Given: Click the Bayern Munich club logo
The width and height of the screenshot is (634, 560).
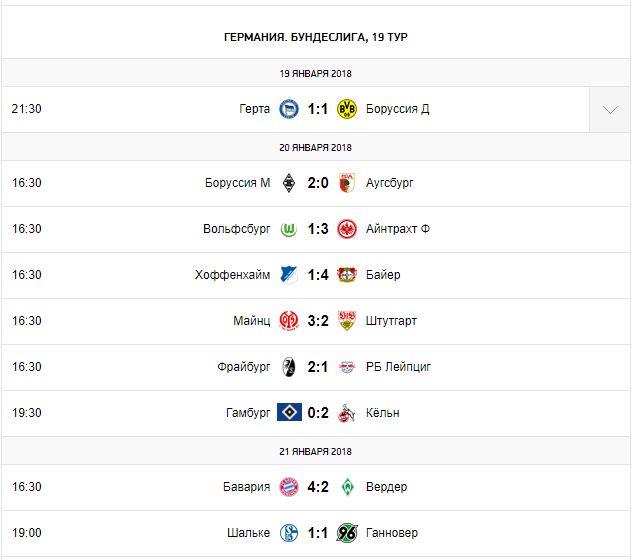Looking at the screenshot, I should coord(289,487).
